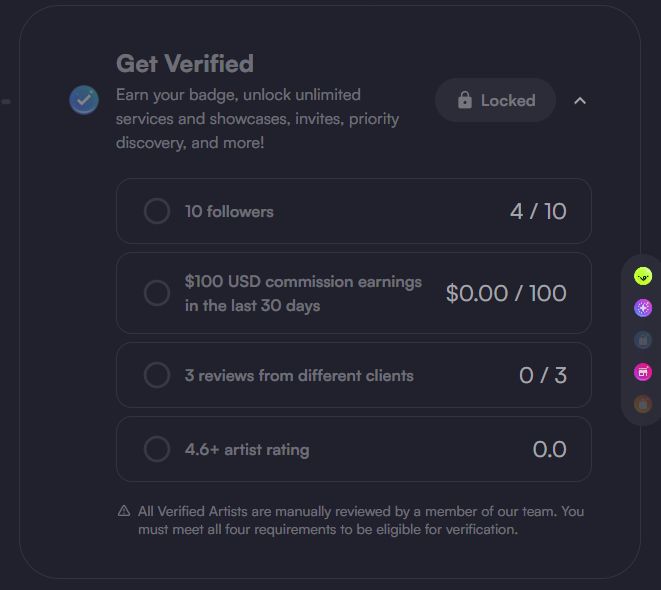
Task: Click the warning triangle icon near the footer note
Action: 124,511
